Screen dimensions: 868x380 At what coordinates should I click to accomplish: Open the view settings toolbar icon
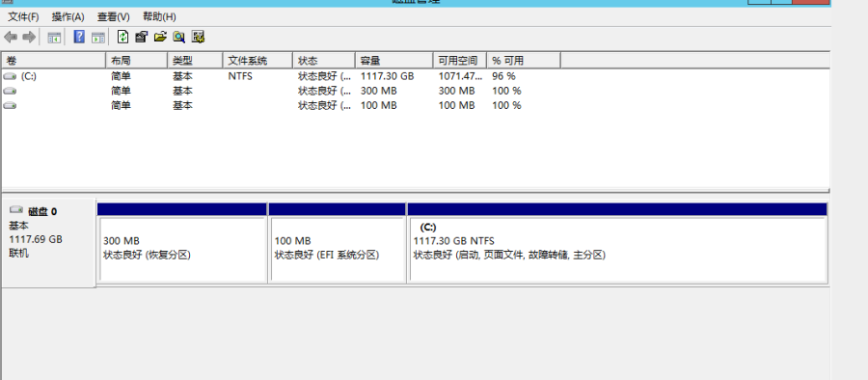pyautogui.click(x=198, y=38)
